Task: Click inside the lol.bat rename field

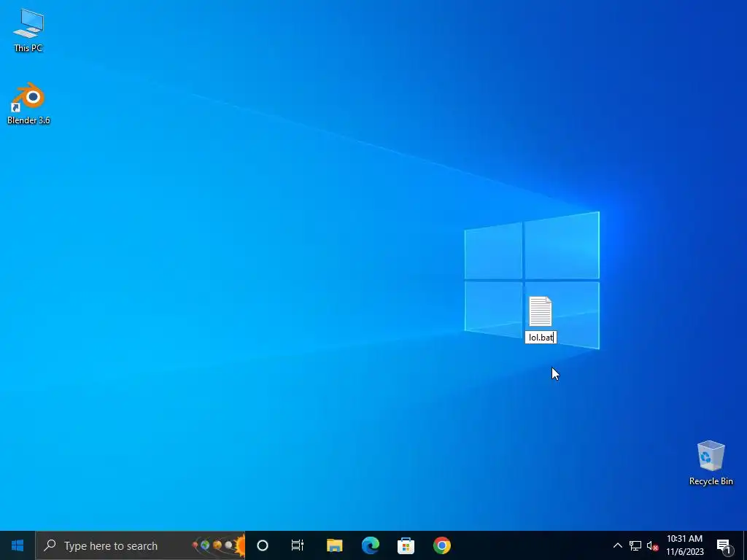Action: 541,337
